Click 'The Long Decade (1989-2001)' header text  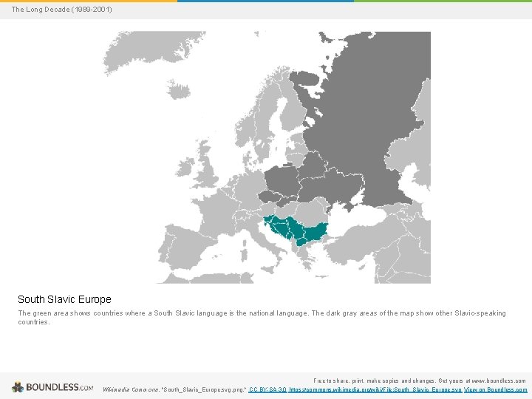61,9
